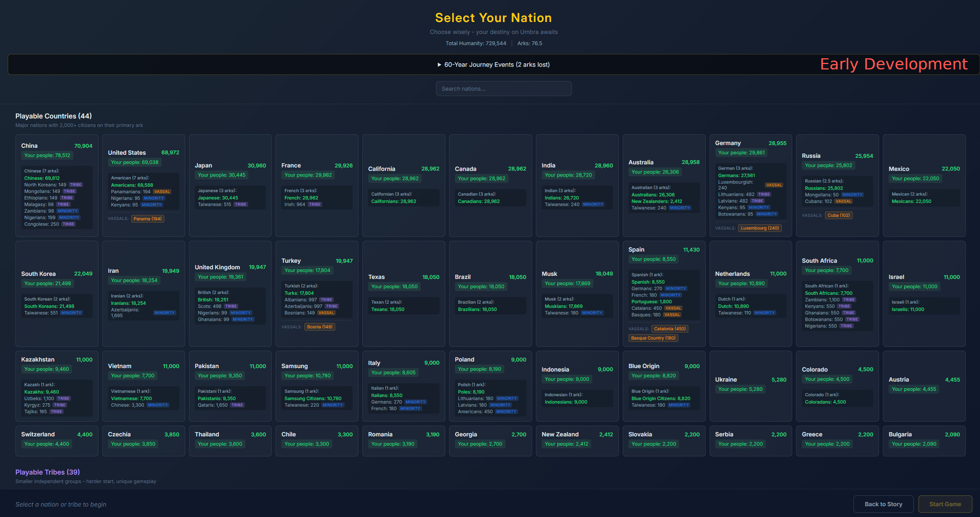Image resolution: width=980 pixels, height=517 pixels.
Task: Select the Germany nation card
Action: coord(750,185)
